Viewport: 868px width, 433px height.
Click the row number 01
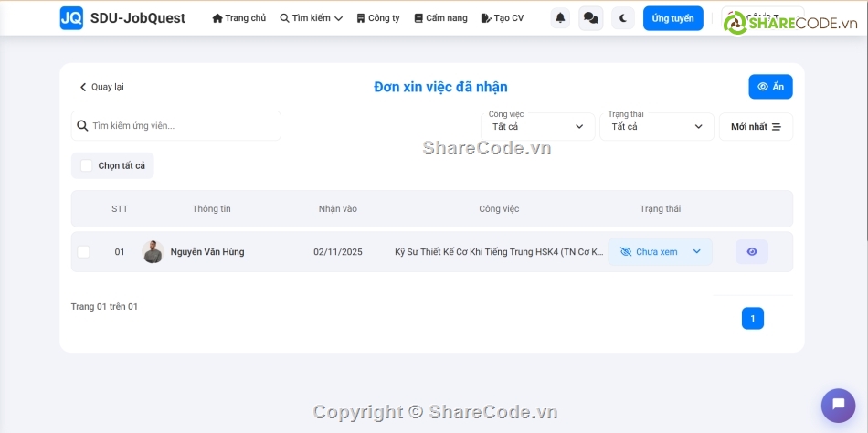point(120,252)
